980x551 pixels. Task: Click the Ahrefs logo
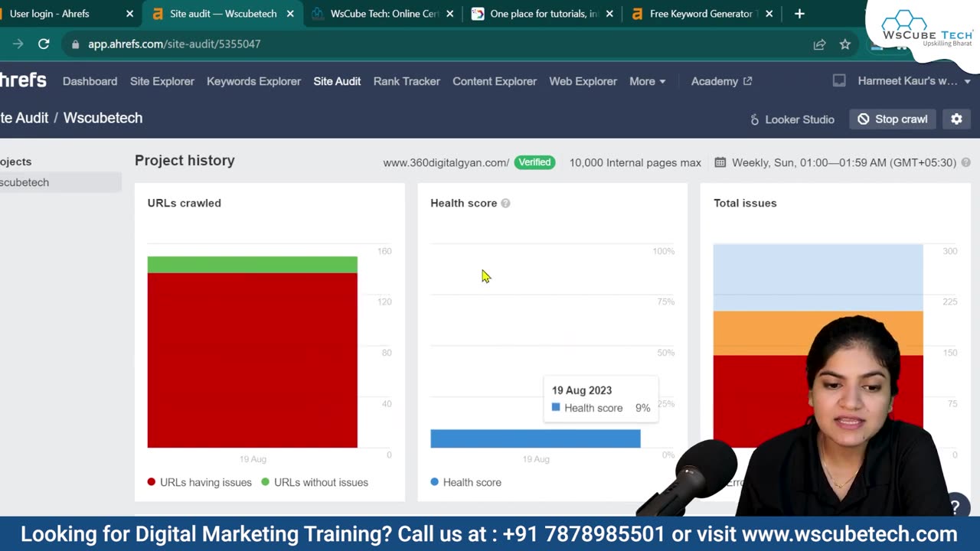23,80
